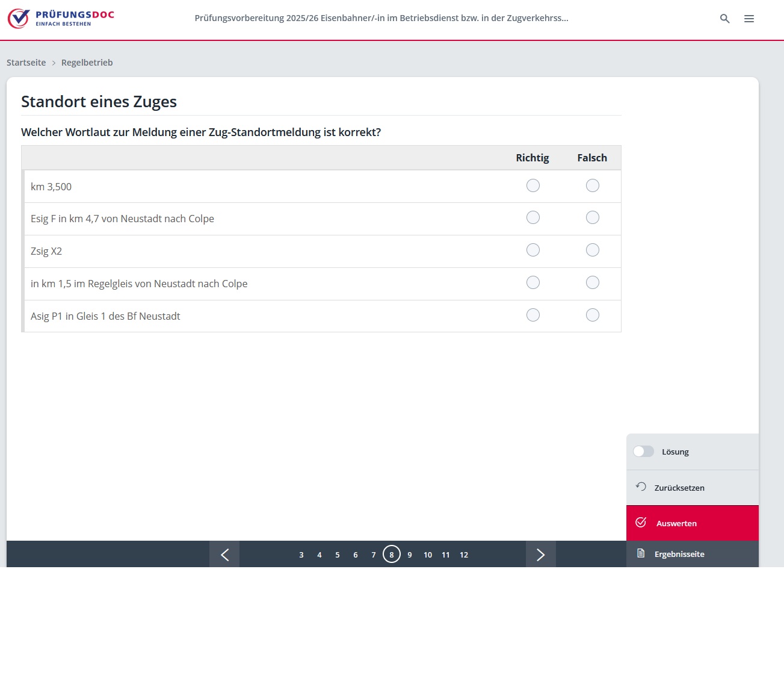The width and height of the screenshot is (784, 687).
Task: Jump to question 9 in pagination
Action: point(410,555)
